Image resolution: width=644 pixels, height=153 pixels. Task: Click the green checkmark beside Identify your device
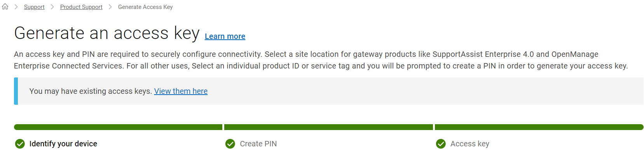20,144
